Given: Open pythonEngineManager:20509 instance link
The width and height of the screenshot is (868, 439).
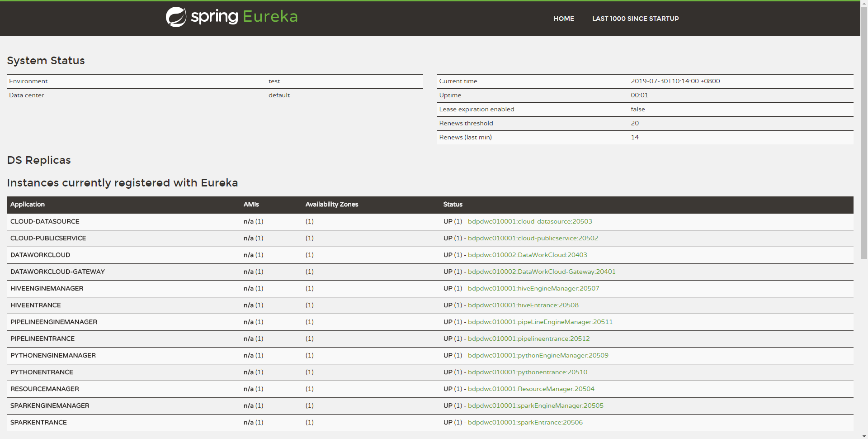Looking at the screenshot, I should point(538,355).
